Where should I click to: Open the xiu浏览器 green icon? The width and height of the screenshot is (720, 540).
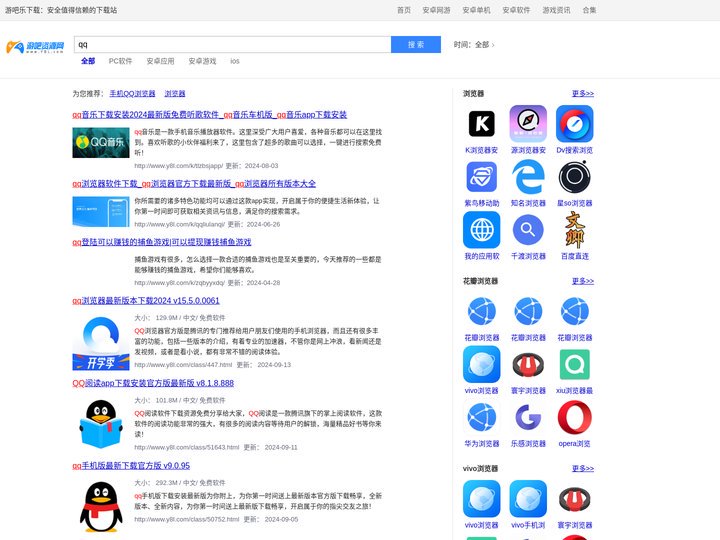point(574,364)
